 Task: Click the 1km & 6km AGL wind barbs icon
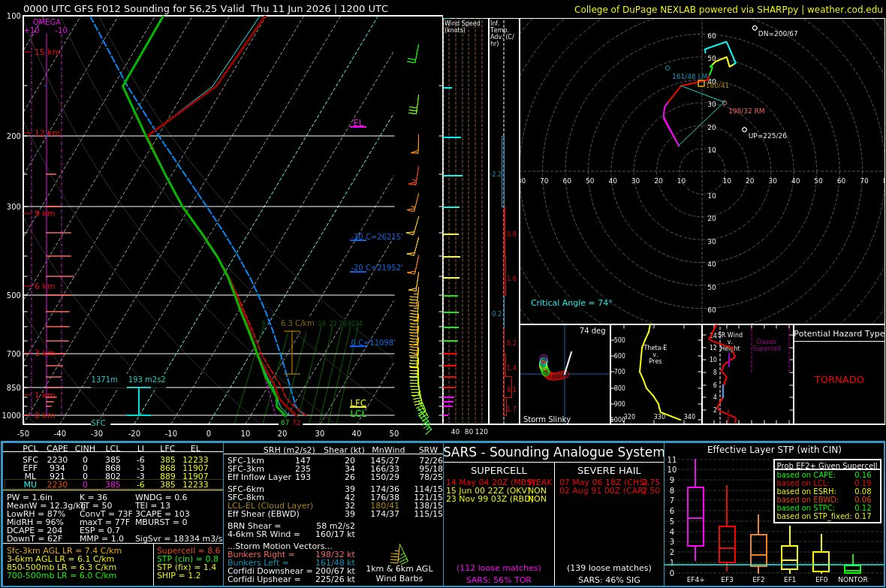pos(399,553)
